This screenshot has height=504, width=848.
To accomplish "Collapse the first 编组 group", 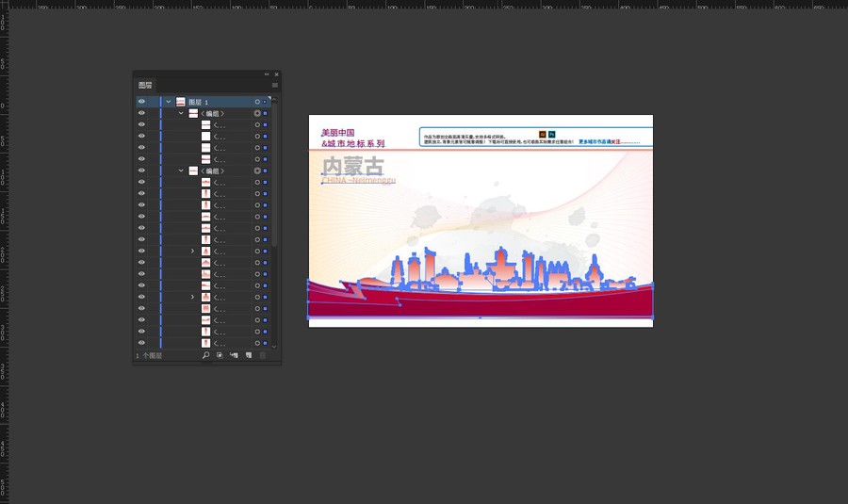I will click(x=181, y=114).
